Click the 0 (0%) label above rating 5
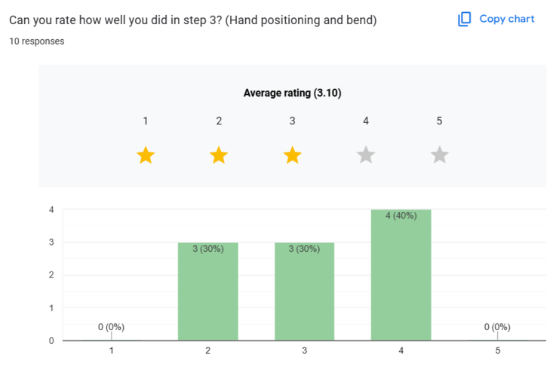The image size is (550, 392). (497, 327)
